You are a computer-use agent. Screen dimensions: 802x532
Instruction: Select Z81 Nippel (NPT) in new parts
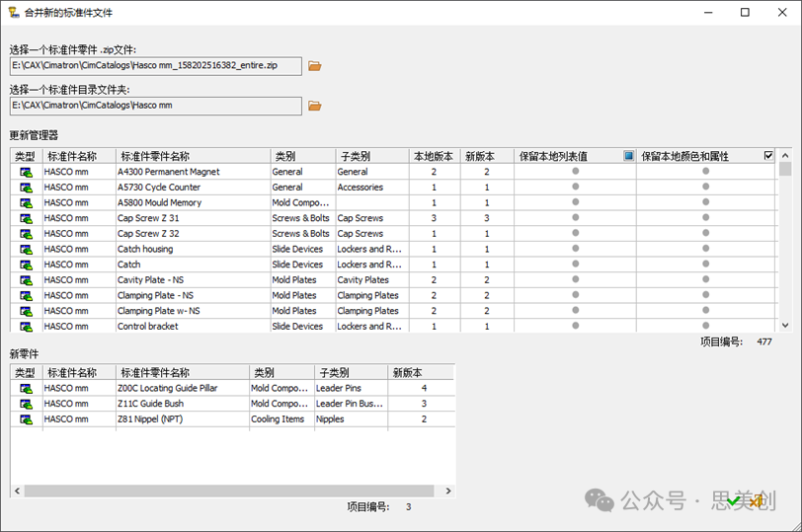point(183,418)
